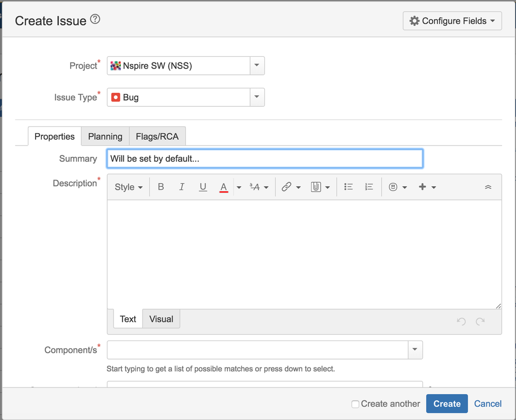Apply underline formatting
The image size is (516, 420).
pos(203,187)
